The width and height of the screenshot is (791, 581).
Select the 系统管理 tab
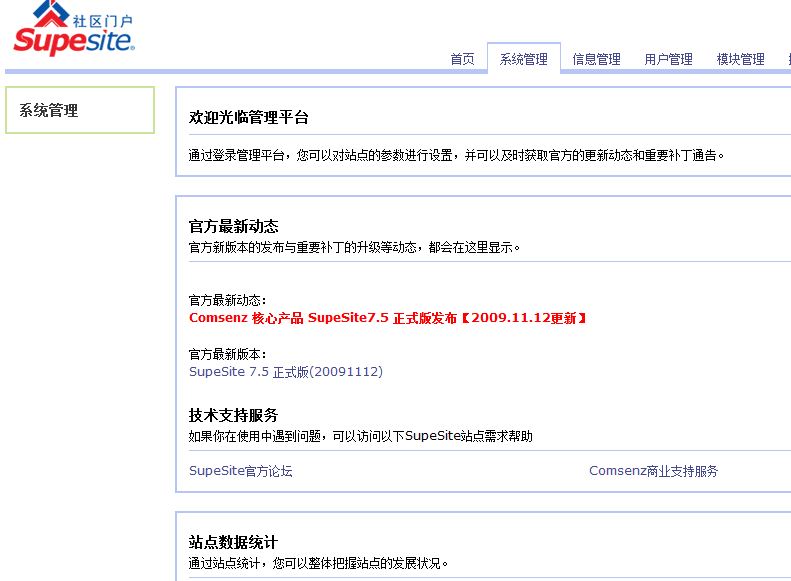(x=524, y=60)
